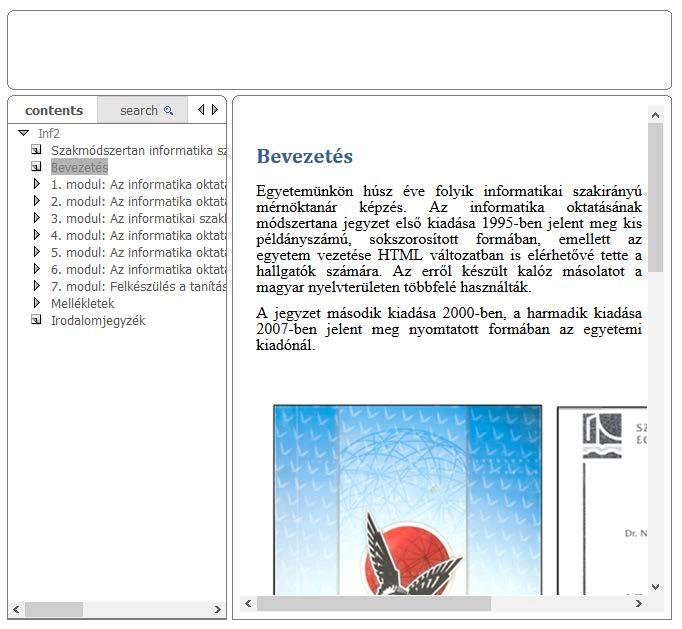Expand the 1. modul node
The height and width of the screenshot is (629, 682).
[37, 184]
